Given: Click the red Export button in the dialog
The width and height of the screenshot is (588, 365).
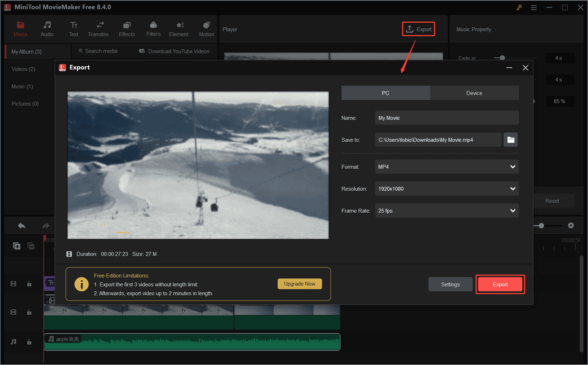Looking at the screenshot, I should click(x=500, y=284).
